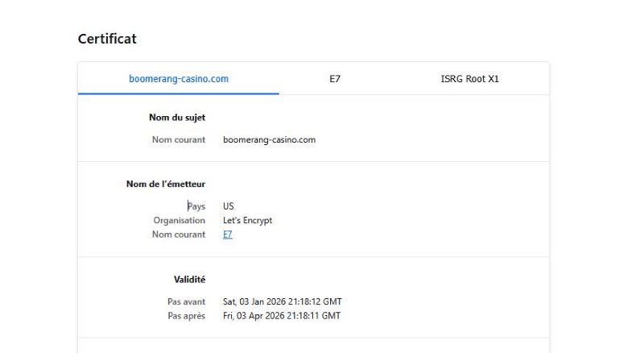Click 'Nom courant' label under Nom du sujet
The height and width of the screenshot is (353, 644).
[x=179, y=140]
